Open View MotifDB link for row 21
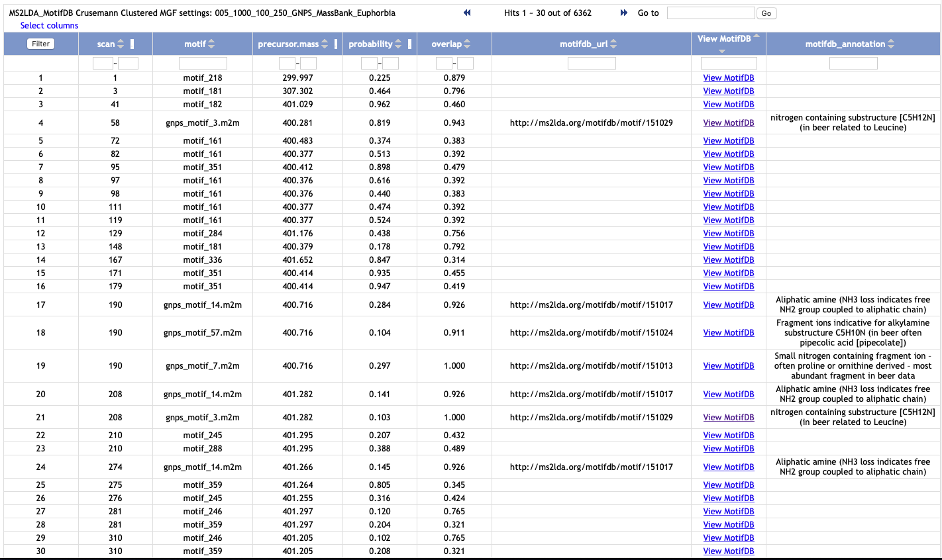The image size is (942, 560). [729, 418]
